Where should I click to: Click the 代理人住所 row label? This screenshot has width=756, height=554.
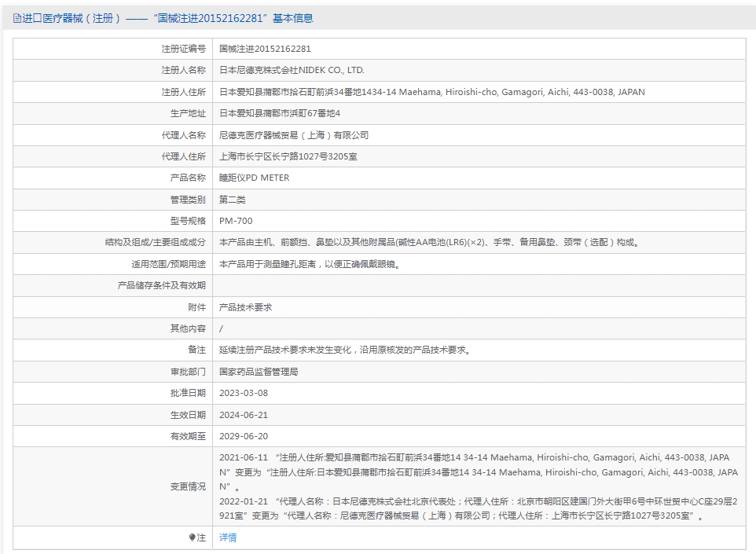(184, 156)
